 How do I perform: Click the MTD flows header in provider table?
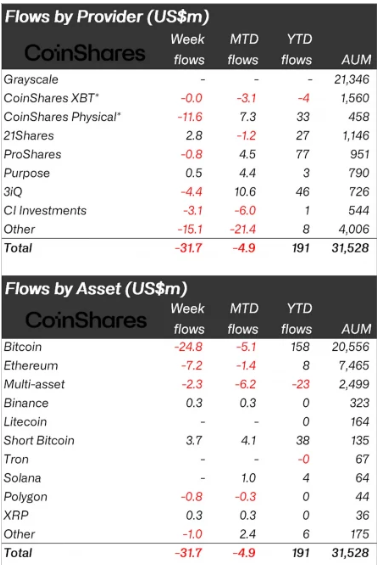click(243, 49)
